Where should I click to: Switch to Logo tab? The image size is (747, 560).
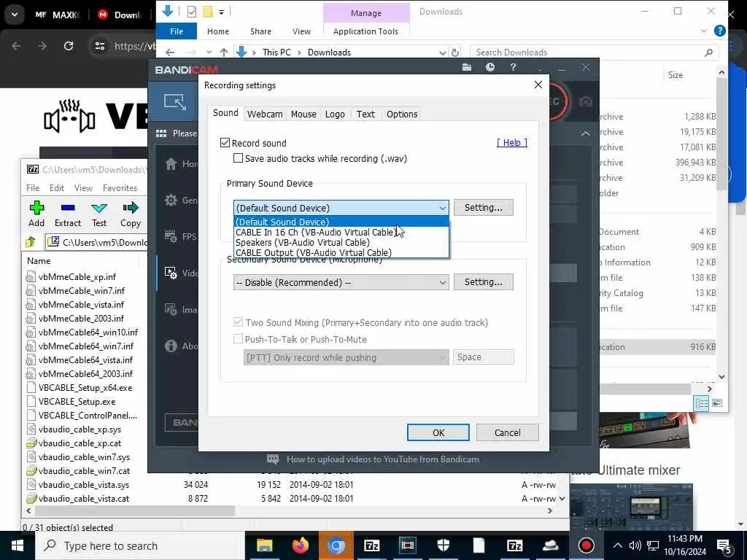coord(335,114)
